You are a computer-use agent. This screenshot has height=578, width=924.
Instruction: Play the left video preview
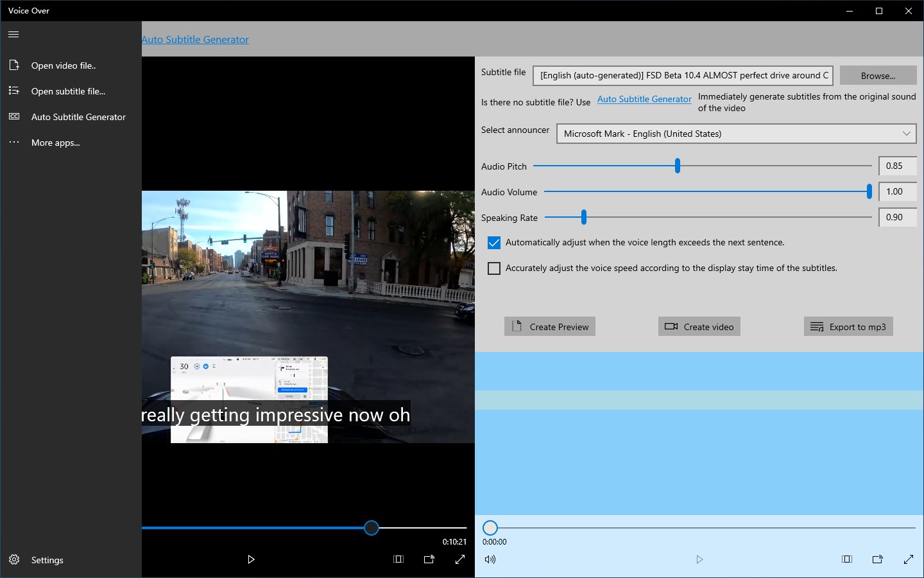pyautogui.click(x=251, y=559)
